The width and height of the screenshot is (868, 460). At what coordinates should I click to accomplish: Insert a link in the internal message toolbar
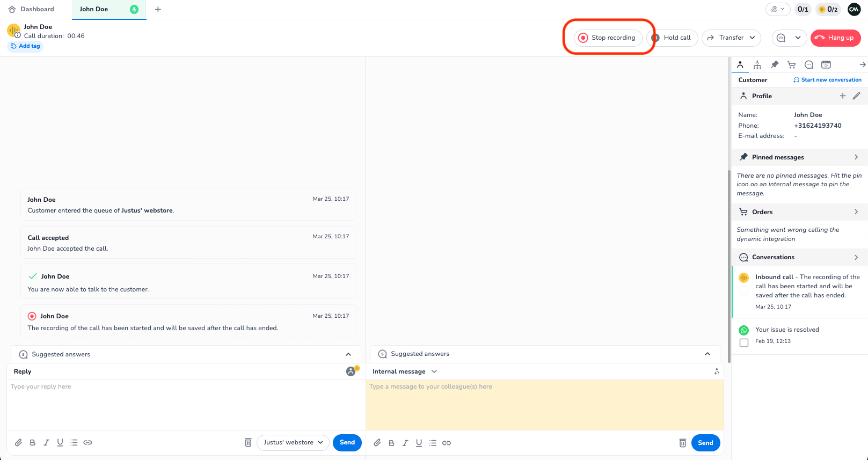point(447,443)
